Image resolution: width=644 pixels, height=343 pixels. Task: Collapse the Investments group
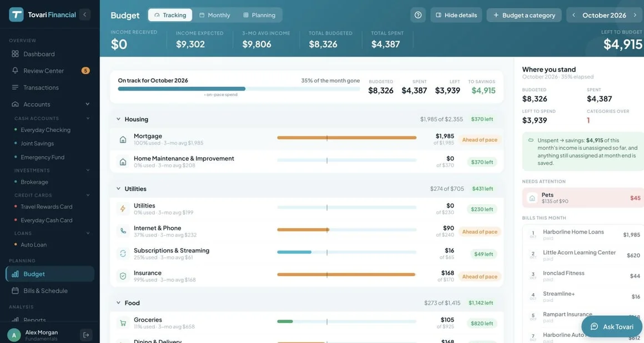tap(88, 170)
